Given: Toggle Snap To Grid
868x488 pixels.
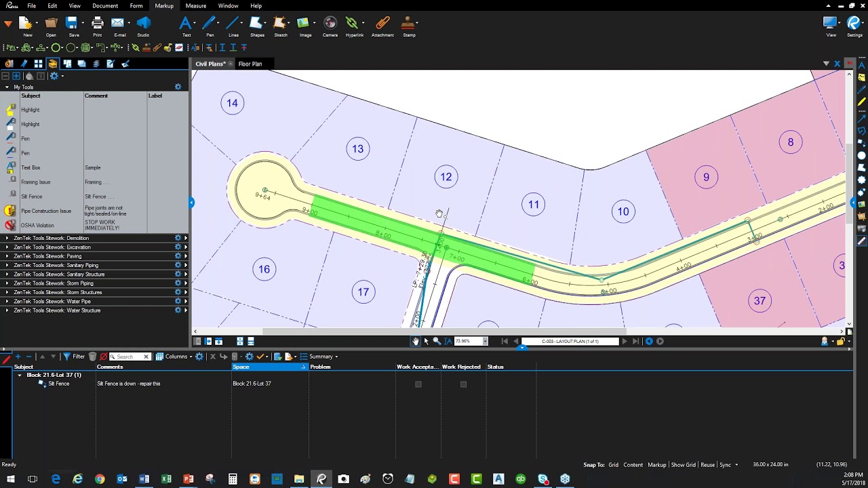Looking at the screenshot, I should (x=613, y=465).
